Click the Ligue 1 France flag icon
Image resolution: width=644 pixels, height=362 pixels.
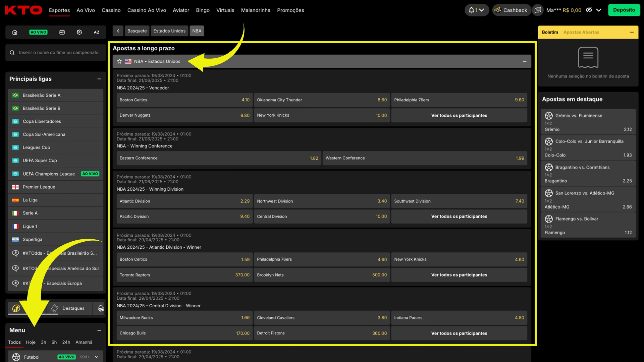point(15,226)
